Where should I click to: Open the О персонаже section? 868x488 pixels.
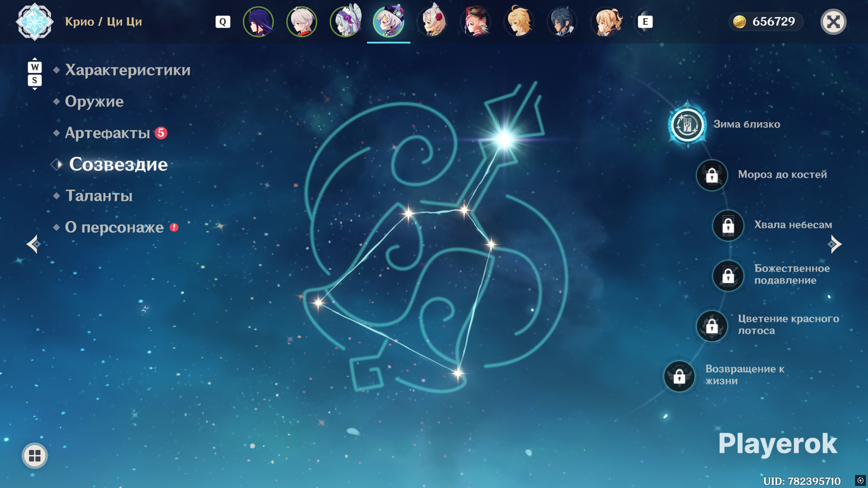tap(114, 227)
